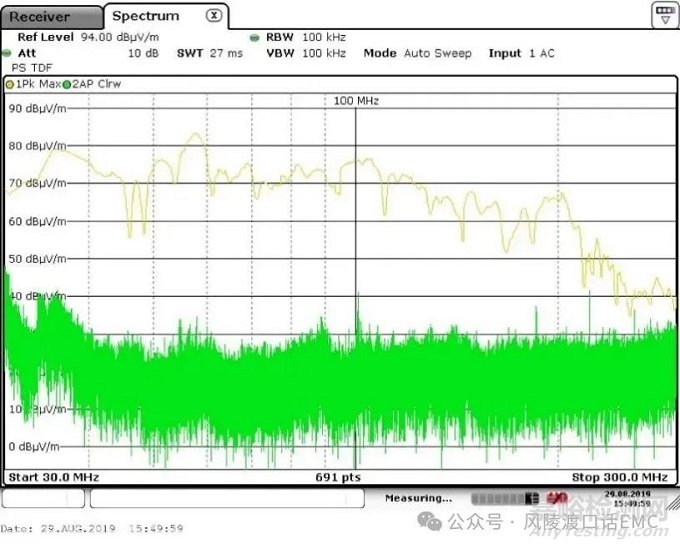The width and height of the screenshot is (680, 549).
Task: Click the 691 pts sweep points label
Action: [x=338, y=477]
